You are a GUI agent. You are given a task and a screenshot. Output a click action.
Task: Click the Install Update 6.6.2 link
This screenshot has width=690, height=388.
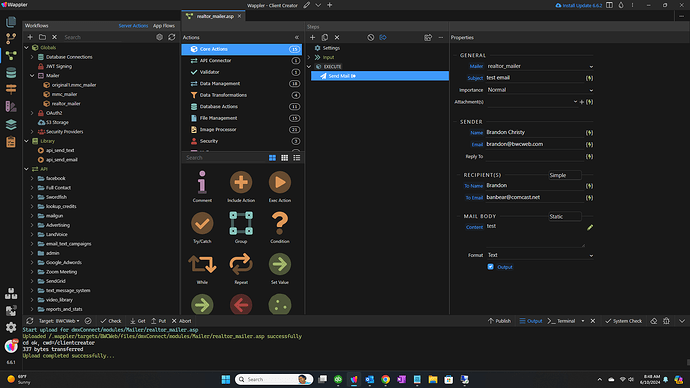579,5
